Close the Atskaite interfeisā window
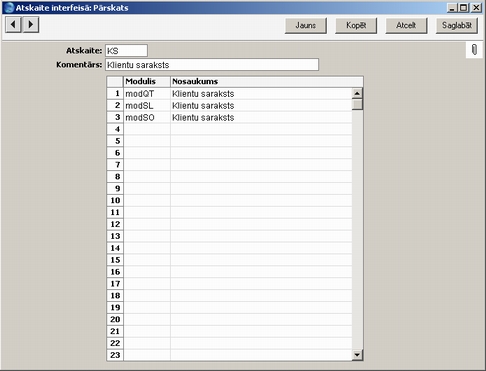This screenshot has height=371, width=486. point(476,8)
